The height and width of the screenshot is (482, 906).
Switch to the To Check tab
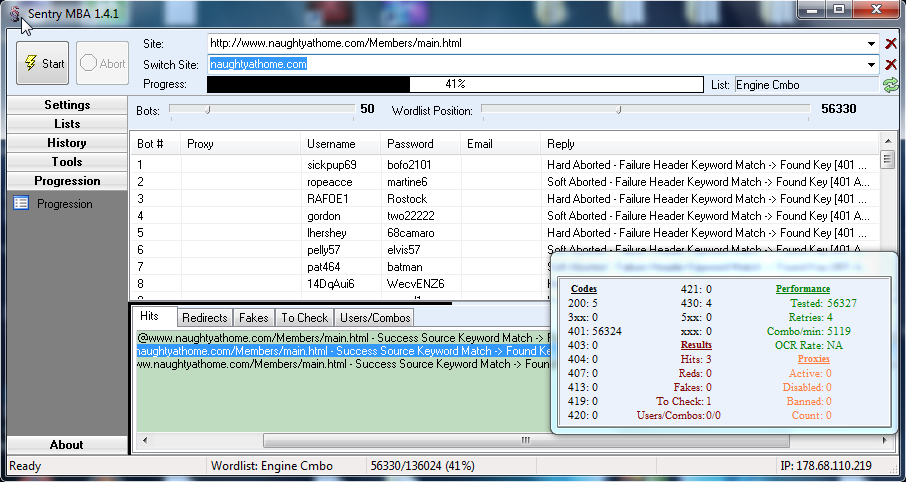pos(304,318)
